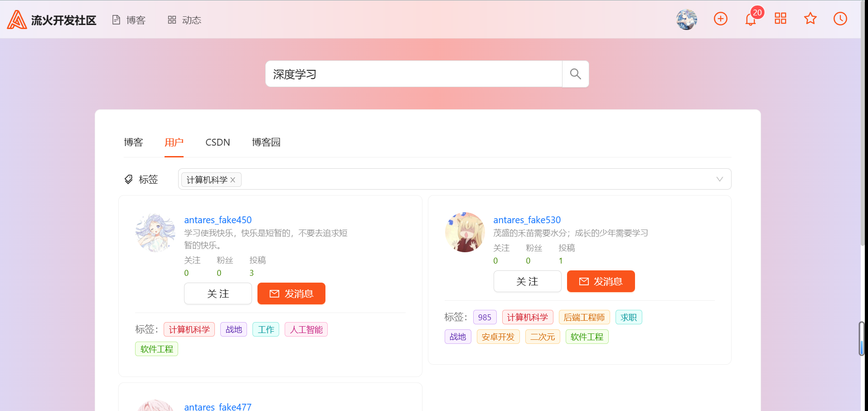Viewport: 868px width, 411px height.
Task: Click 战地 tag on antares_fake530 card
Action: pos(458,337)
